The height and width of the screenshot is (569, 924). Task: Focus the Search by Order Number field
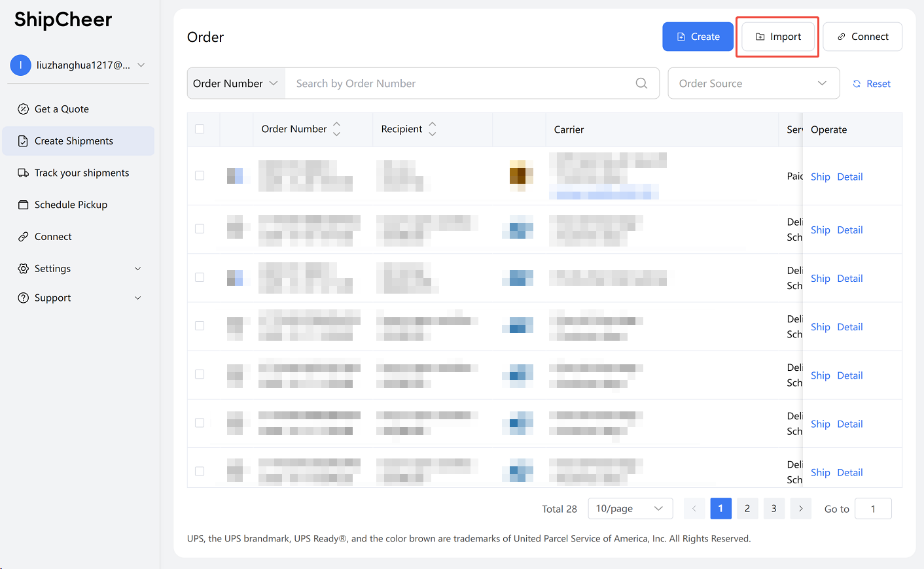click(458, 84)
